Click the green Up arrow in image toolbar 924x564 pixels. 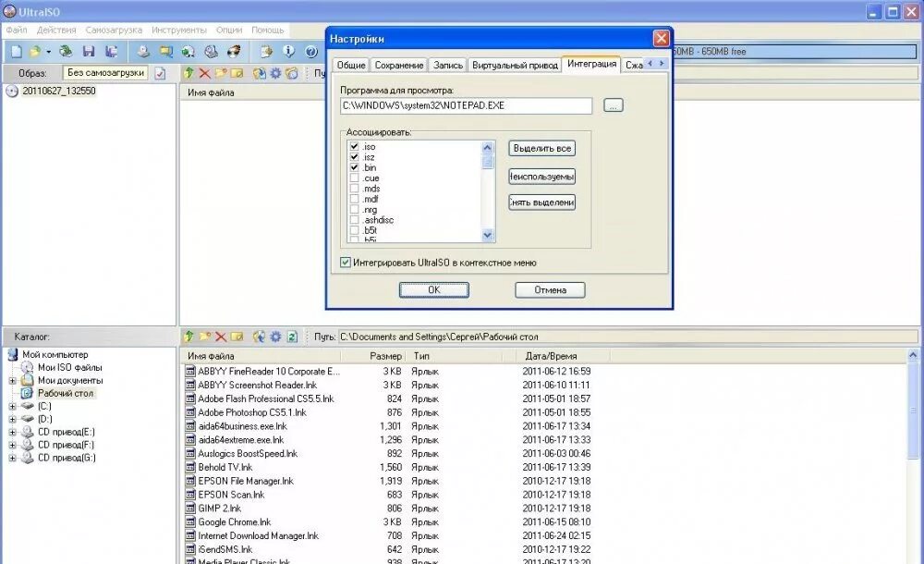tap(188, 73)
